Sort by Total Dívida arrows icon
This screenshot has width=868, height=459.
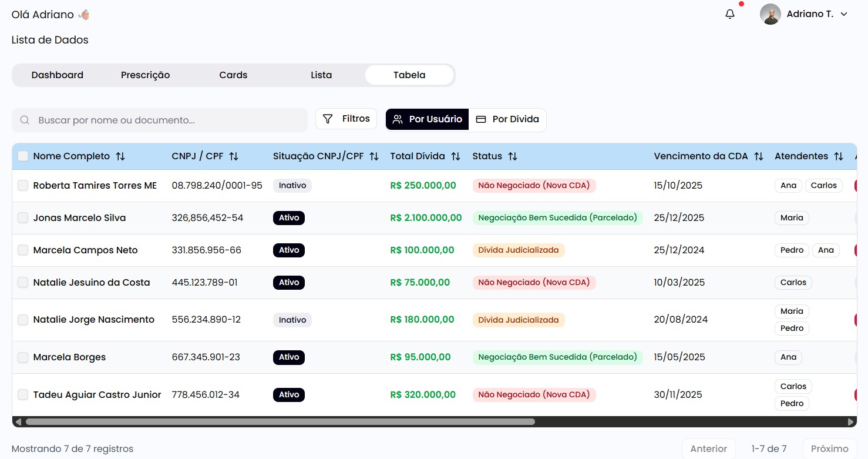pos(456,156)
